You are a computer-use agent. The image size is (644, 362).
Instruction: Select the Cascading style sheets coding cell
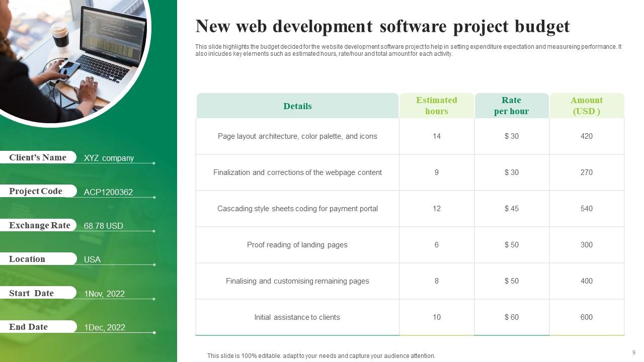coord(297,209)
